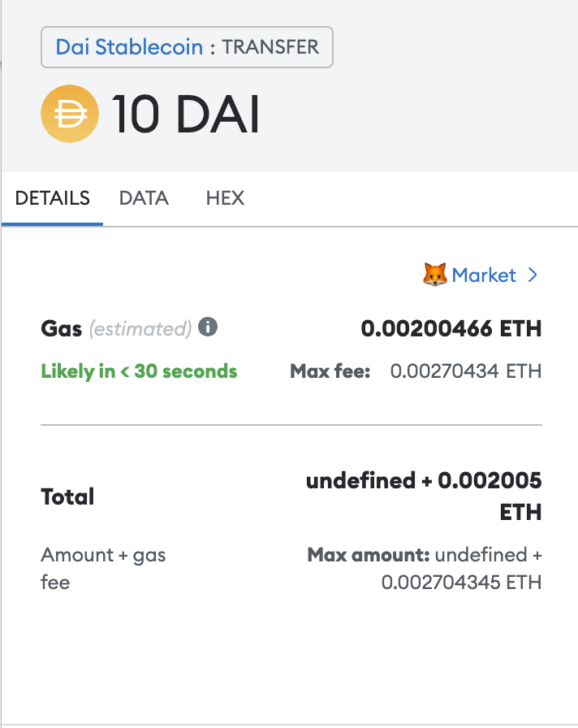Click the undefined plus 0.002005 ETH total
The image size is (578, 728).
[423, 496]
